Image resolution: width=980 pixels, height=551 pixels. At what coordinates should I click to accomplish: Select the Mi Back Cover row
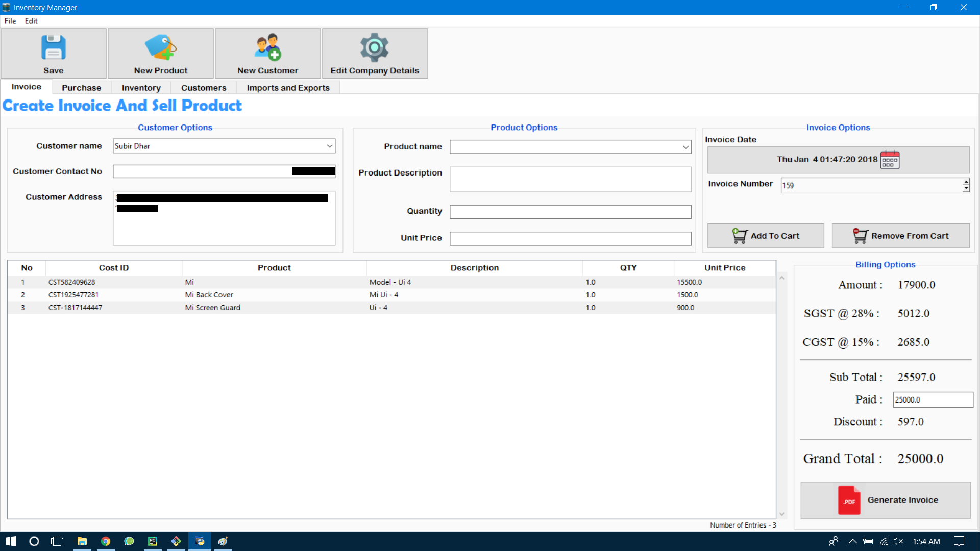click(x=209, y=295)
